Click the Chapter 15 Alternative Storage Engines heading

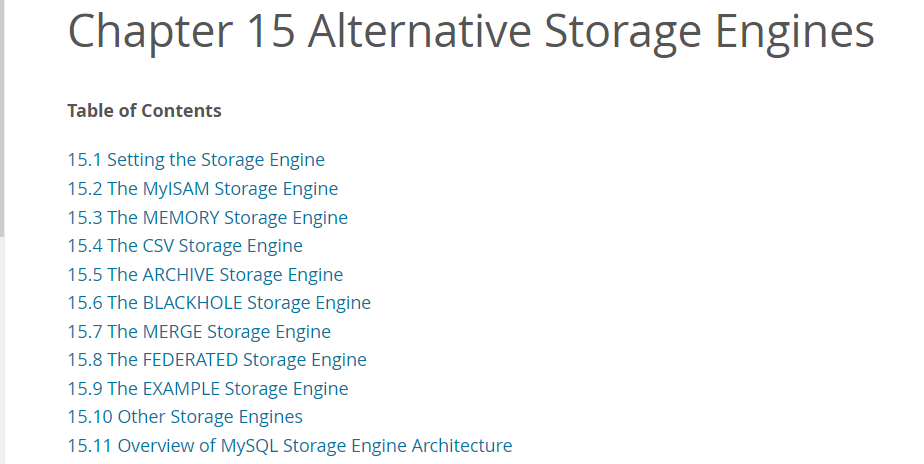click(x=471, y=31)
